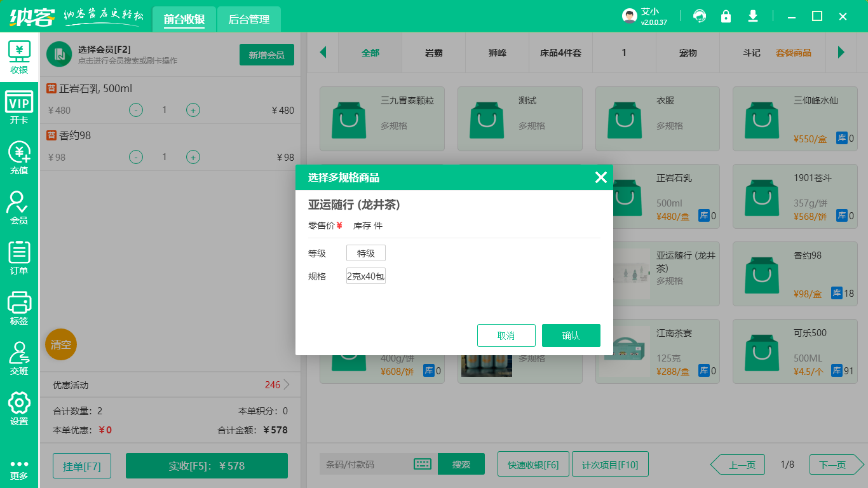Select the VIP 开卡 icon
The width and height of the screenshot is (868, 488).
tap(19, 105)
